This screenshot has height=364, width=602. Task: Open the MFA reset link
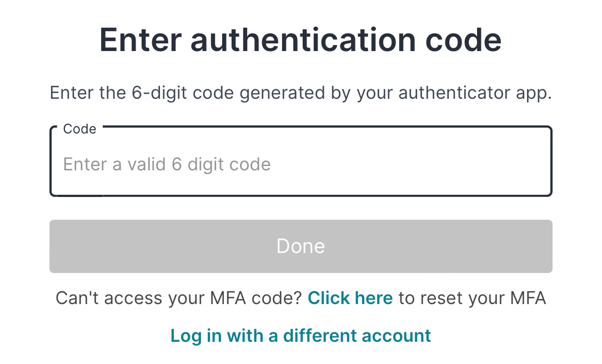coord(350,299)
